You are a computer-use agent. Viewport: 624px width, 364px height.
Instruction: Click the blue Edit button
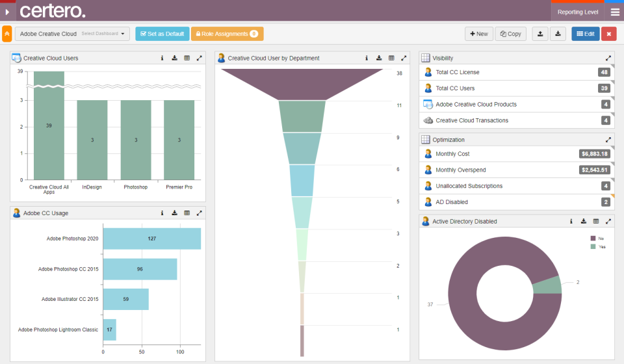click(x=586, y=34)
